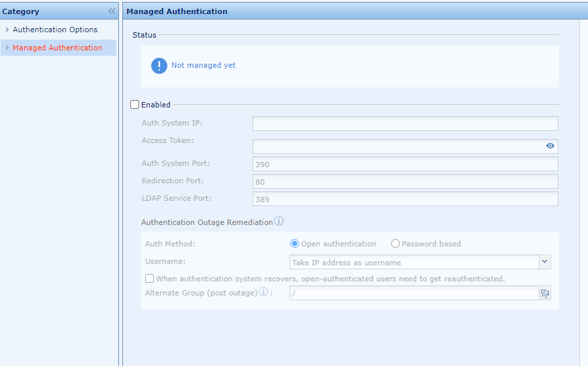Click the Auth System Port field
The image size is (588, 366).
tap(405, 164)
